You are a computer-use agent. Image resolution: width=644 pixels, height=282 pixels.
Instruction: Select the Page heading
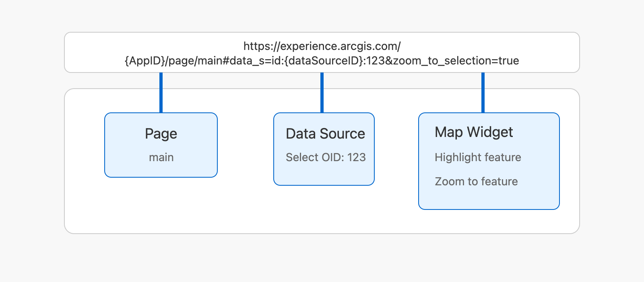click(x=161, y=134)
